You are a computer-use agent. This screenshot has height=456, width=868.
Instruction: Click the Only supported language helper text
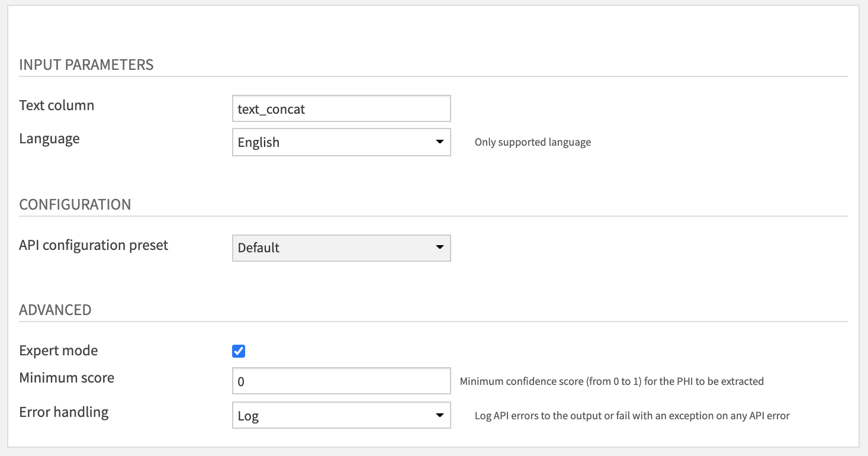pos(532,142)
